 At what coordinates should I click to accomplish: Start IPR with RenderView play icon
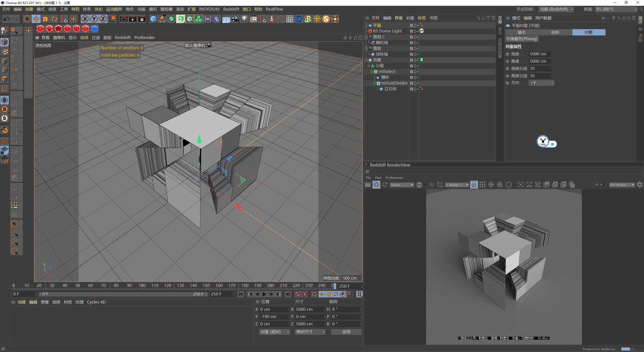(x=376, y=185)
